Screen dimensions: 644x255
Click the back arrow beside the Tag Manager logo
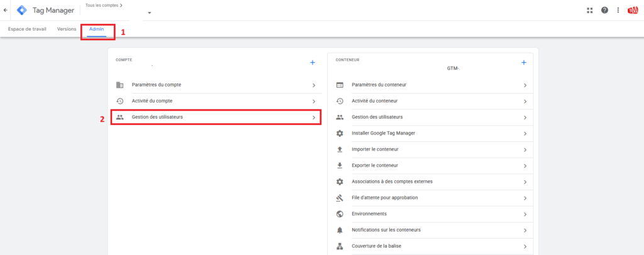tap(5, 10)
